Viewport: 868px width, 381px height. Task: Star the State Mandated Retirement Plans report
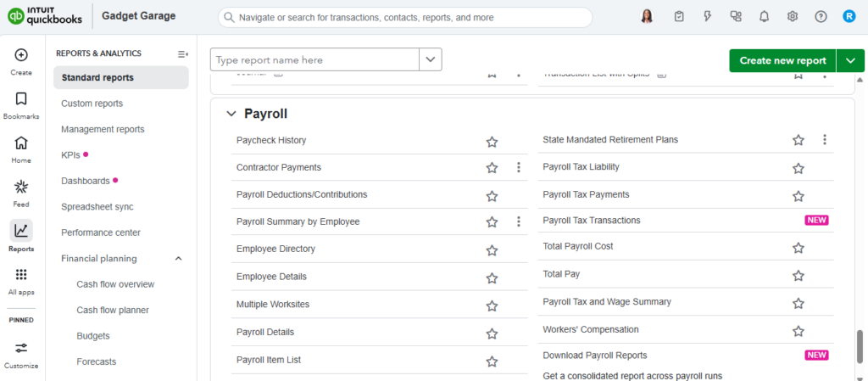[798, 140]
